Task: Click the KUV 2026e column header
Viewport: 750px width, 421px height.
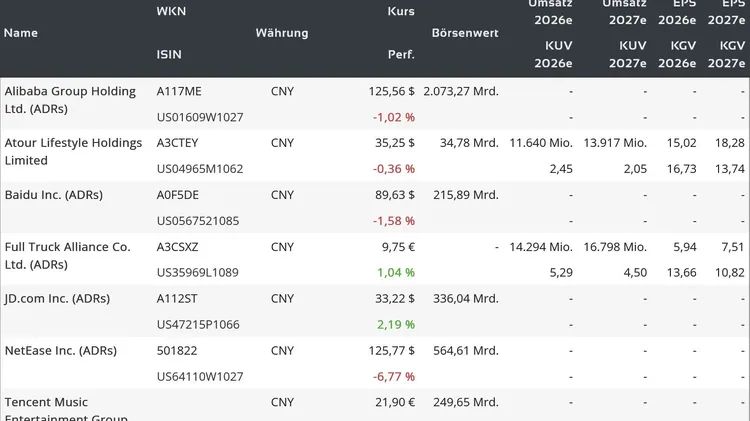Action: tap(553, 55)
